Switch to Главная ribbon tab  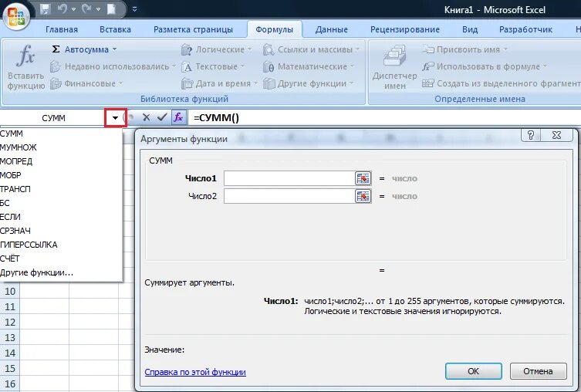tap(62, 29)
